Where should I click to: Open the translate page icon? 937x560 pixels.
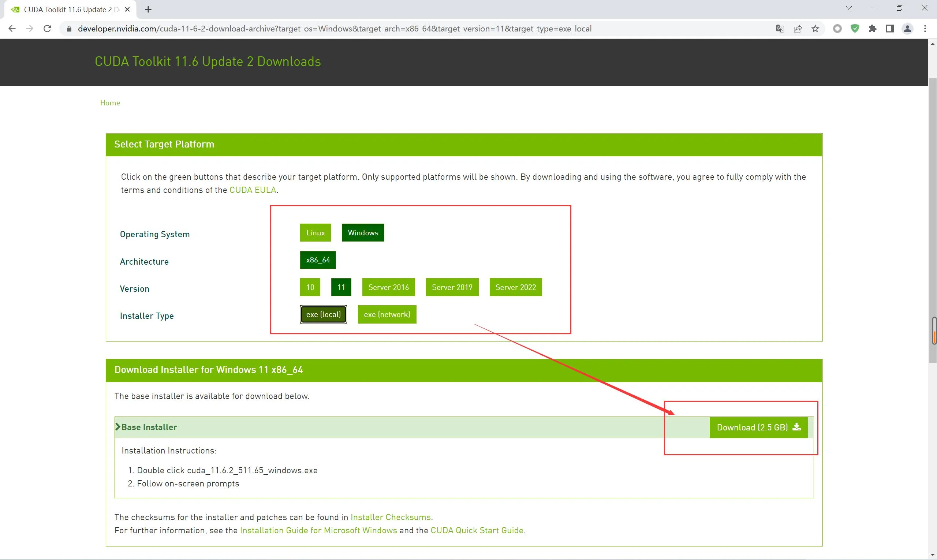[780, 29]
